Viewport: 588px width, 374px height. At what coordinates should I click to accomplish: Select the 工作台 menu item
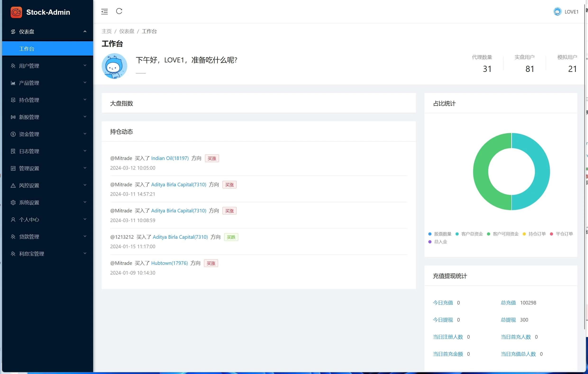click(27, 49)
